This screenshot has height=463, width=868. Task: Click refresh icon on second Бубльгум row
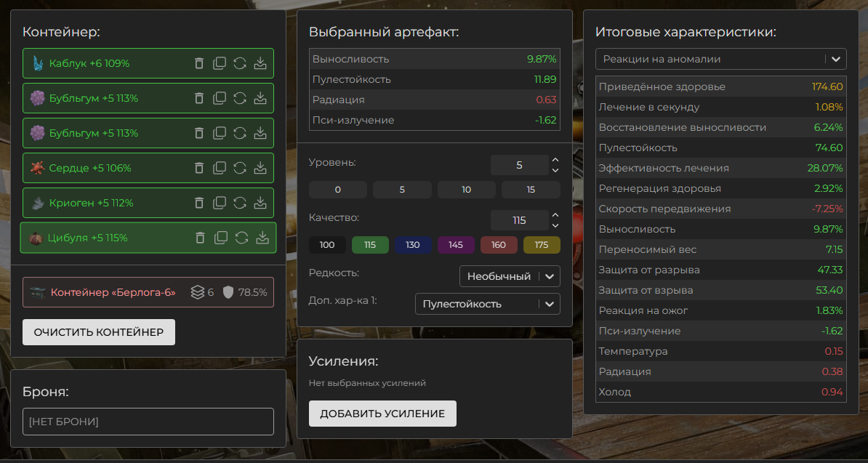click(x=240, y=133)
